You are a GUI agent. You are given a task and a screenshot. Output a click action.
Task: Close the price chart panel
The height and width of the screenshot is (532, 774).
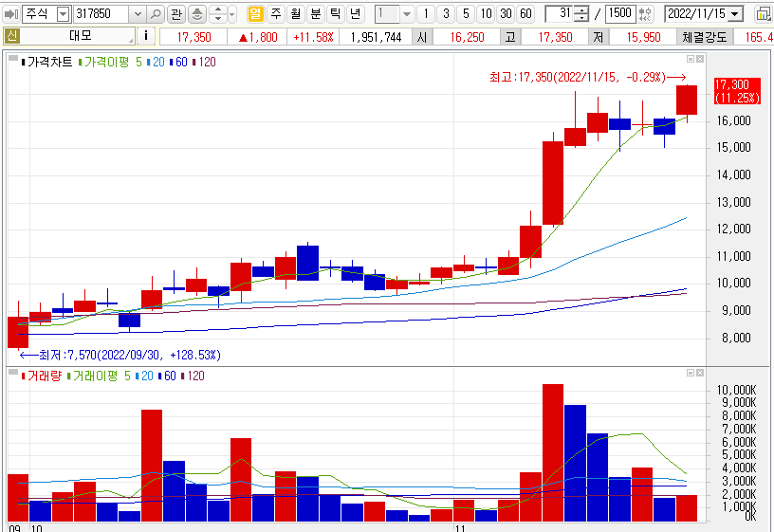[x=699, y=59]
